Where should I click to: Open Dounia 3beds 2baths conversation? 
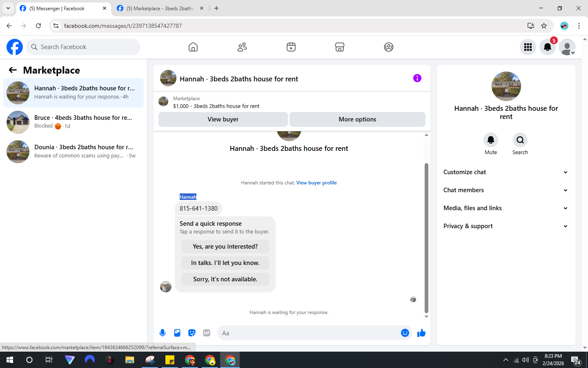tap(73, 152)
